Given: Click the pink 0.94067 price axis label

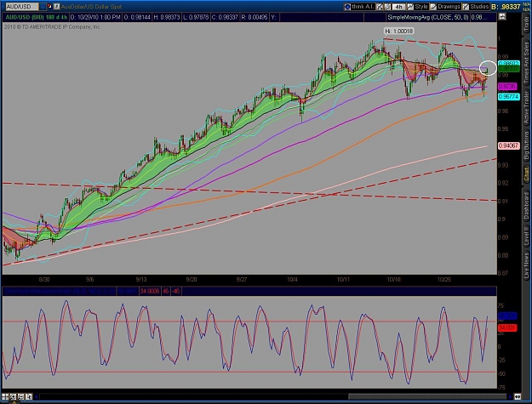Looking at the screenshot, I should pyautogui.click(x=508, y=145).
